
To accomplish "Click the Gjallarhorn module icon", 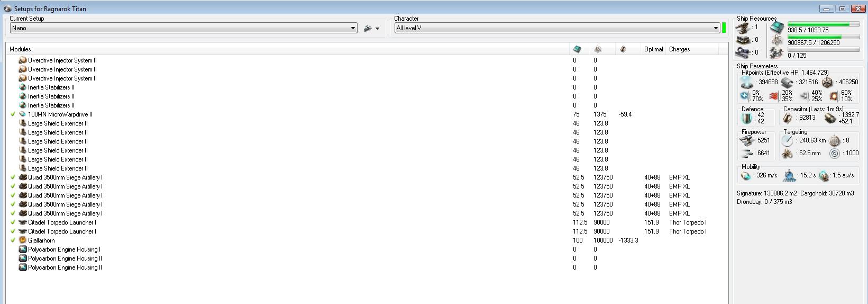I will pyautogui.click(x=23, y=240).
